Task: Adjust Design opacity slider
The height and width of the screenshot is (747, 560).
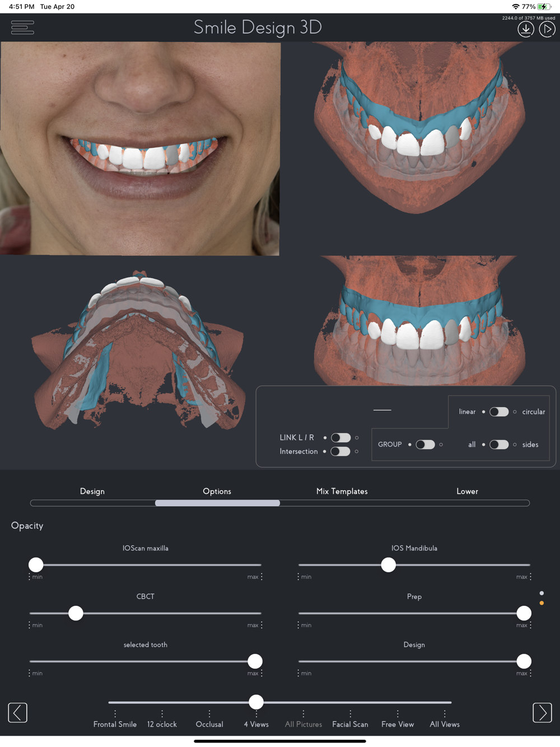Action: point(524,661)
